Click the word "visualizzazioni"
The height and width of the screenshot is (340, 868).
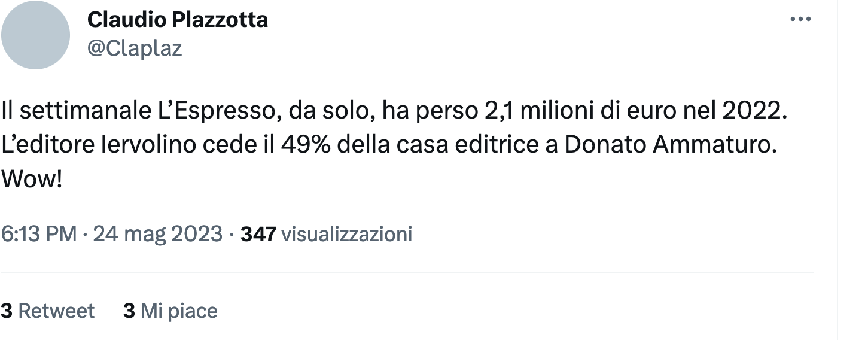click(346, 234)
